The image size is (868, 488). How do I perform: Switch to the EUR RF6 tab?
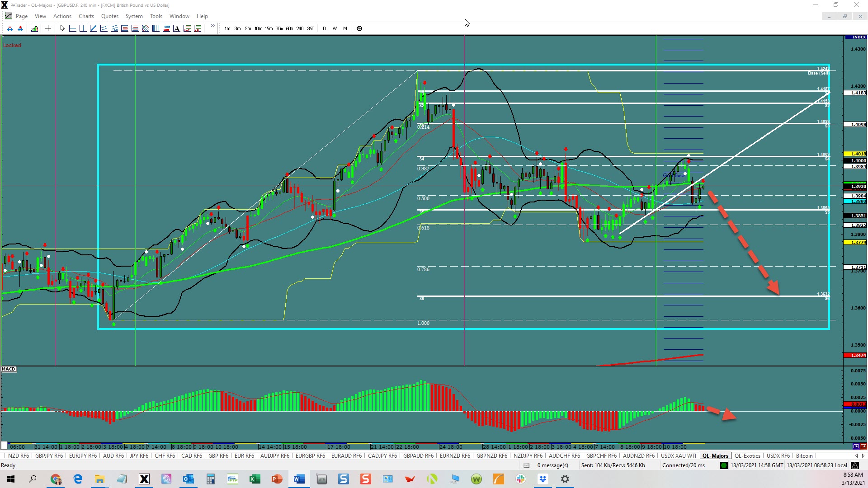(x=244, y=456)
